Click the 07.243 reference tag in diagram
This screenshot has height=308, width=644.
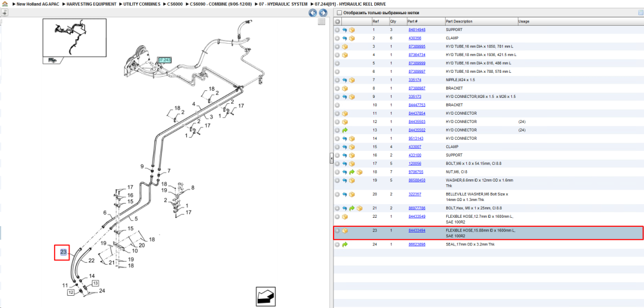(x=165, y=60)
